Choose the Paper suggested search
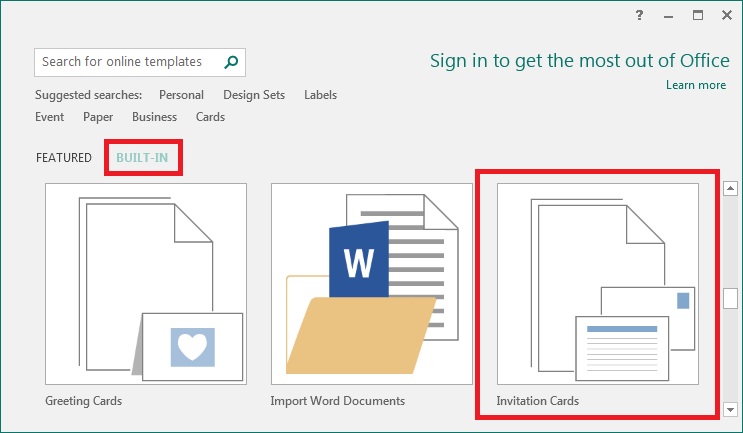 coord(98,117)
